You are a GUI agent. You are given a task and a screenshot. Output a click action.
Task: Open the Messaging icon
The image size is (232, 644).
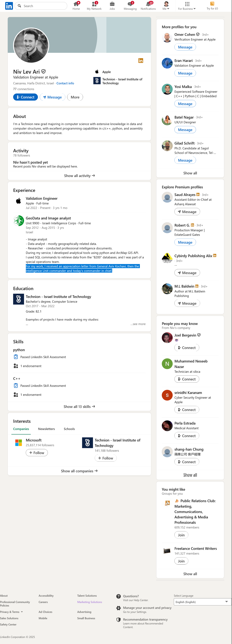pyautogui.click(x=130, y=4)
